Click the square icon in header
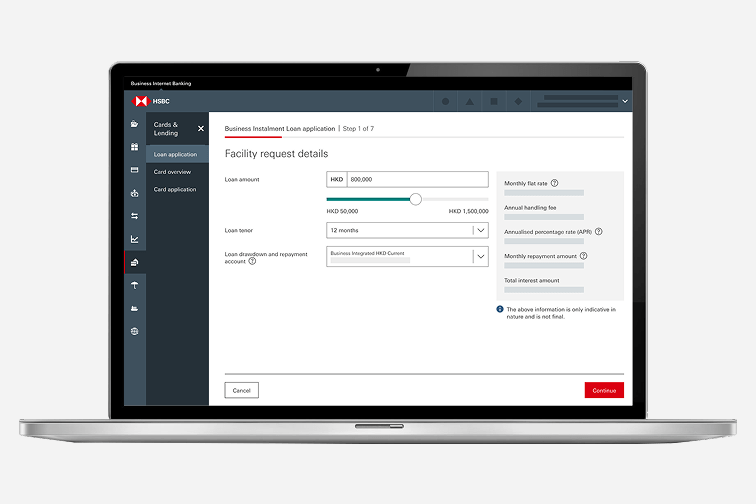This screenshot has height=504, width=756. click(x=494, y=101)
